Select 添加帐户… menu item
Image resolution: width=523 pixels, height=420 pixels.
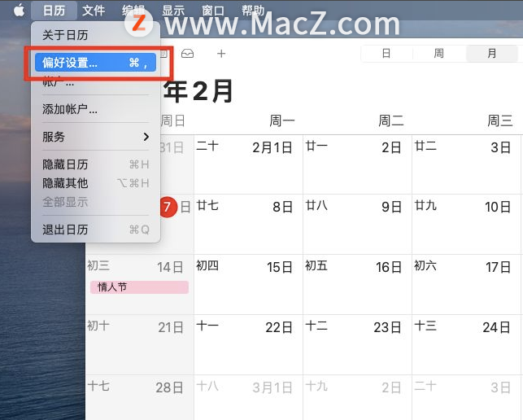click(x=96, y=109)
